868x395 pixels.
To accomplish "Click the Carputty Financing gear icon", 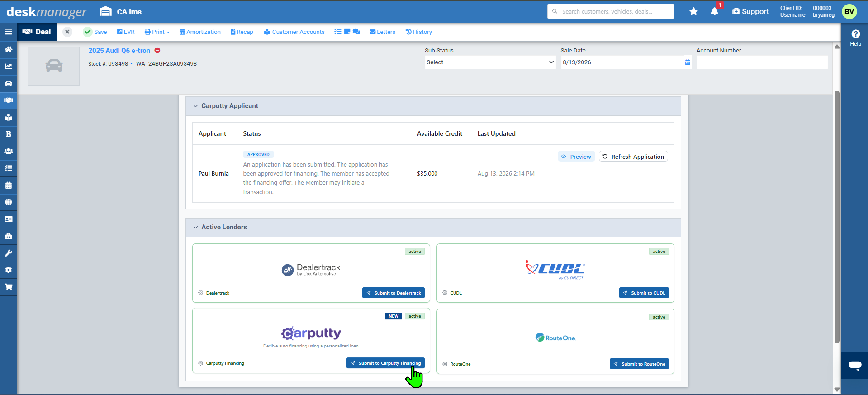I will 201,363.
